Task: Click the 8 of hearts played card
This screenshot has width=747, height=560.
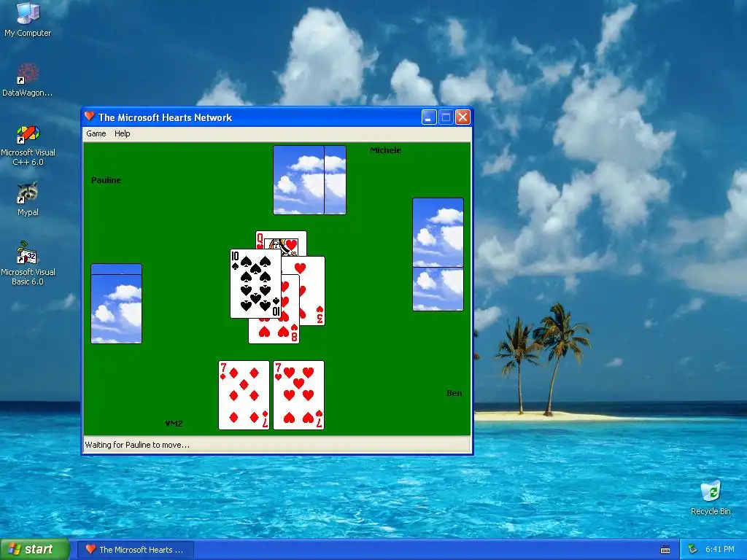Action: 274,332
